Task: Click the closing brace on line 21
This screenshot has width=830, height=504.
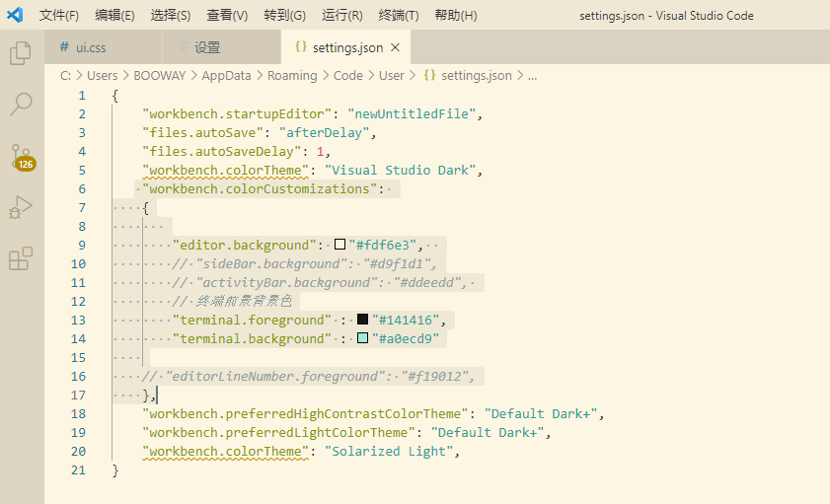Action: click(x=115, y=470)
